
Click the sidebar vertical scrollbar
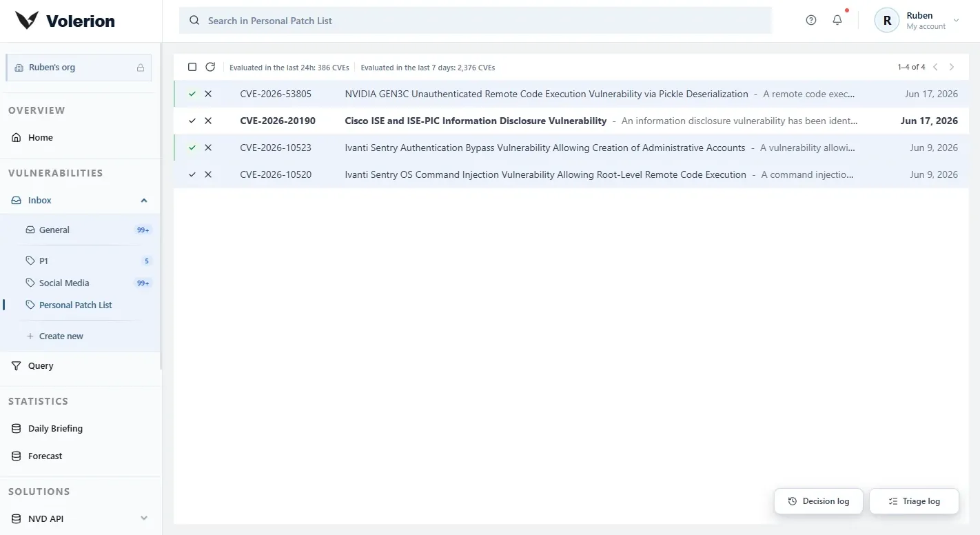click(x=161, y=207)
